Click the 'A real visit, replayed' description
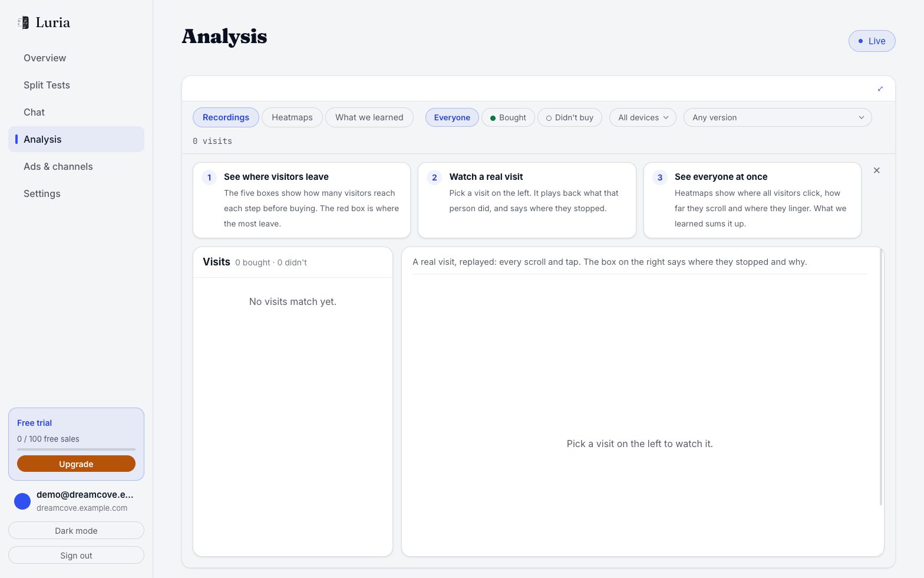Viewport: 924px width, 578px height. 610,262
